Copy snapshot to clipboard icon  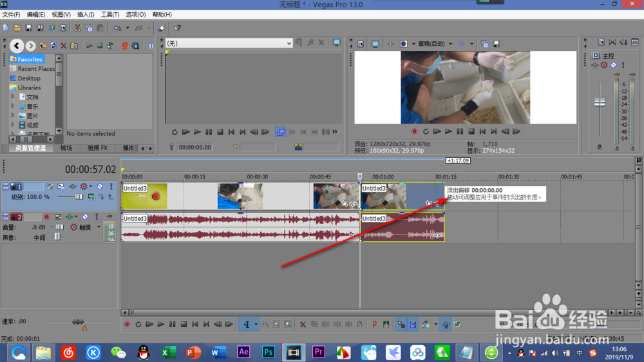pos(484,44)
